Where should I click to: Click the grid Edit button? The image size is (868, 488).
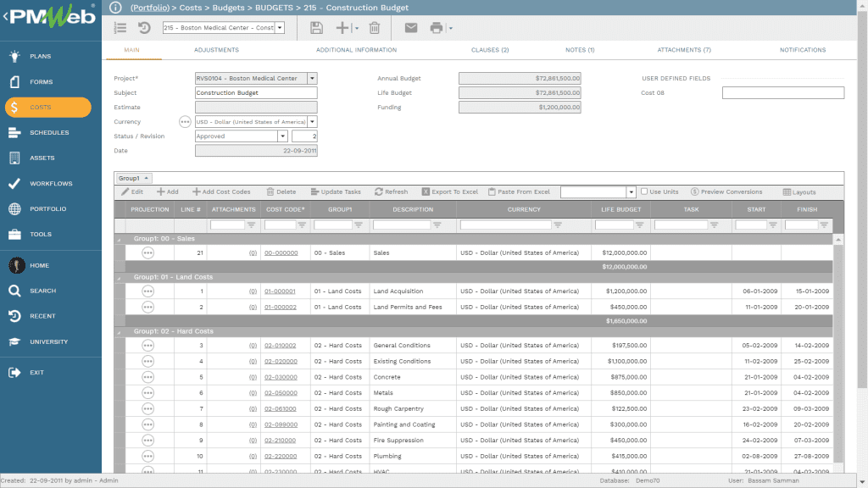[x=132, y=192]
